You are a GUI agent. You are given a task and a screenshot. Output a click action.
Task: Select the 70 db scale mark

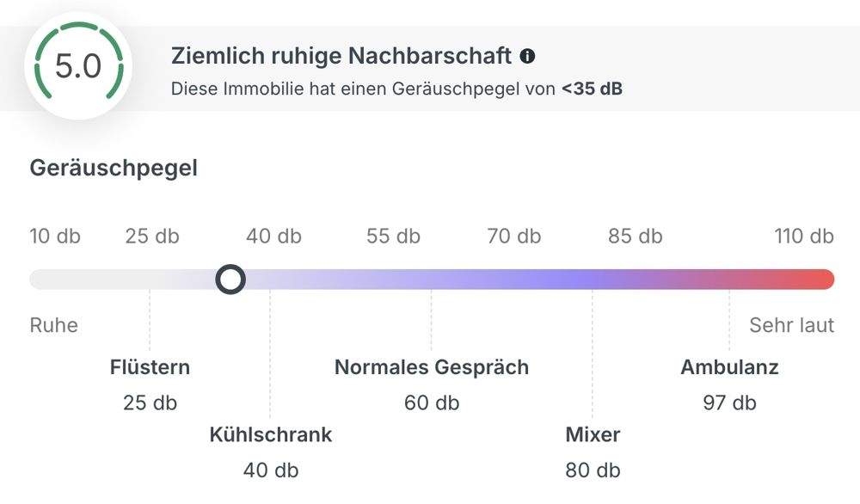pos(513,236)
